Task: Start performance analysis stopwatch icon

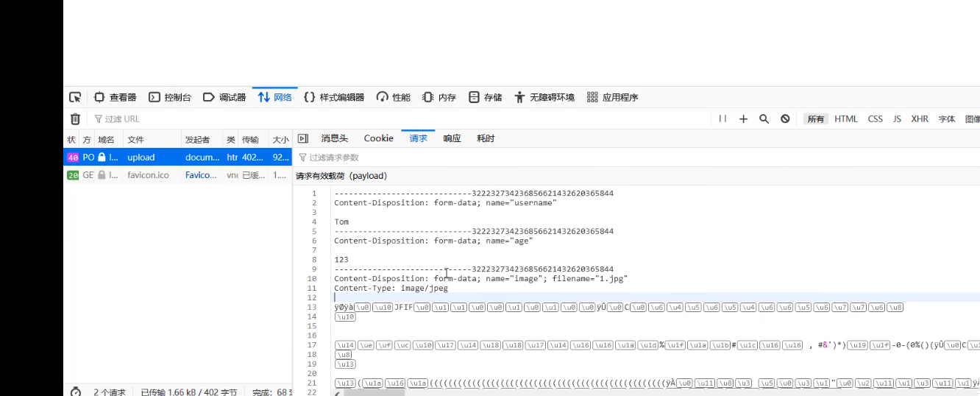Action: click(76, 392)
